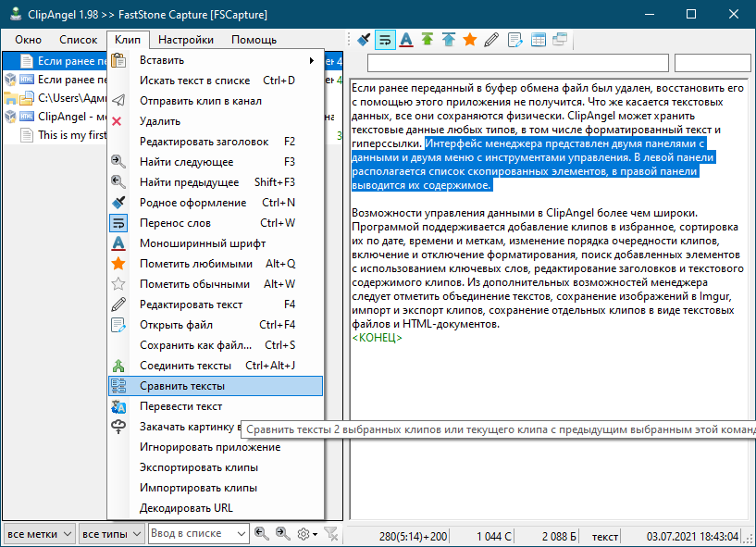Viewport: 756px width, 547px height.
Task: Choose Импортировать клипы menu entry
Action: point(216,488)
